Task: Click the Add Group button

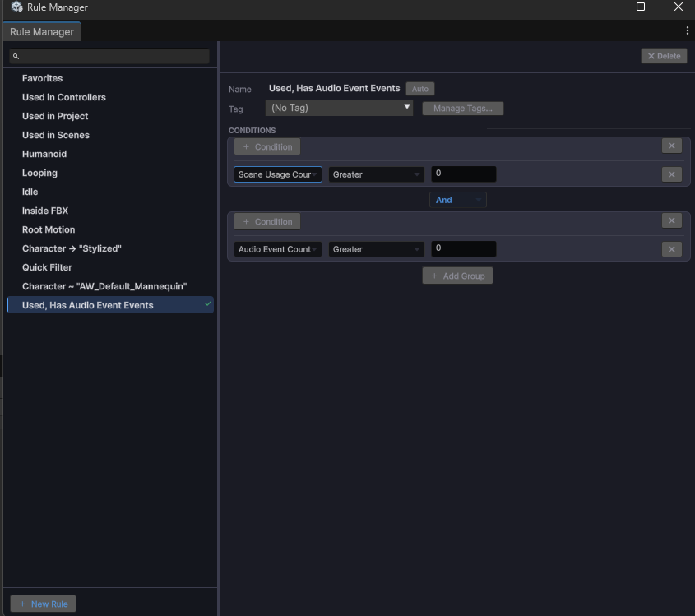Action: 457,276
